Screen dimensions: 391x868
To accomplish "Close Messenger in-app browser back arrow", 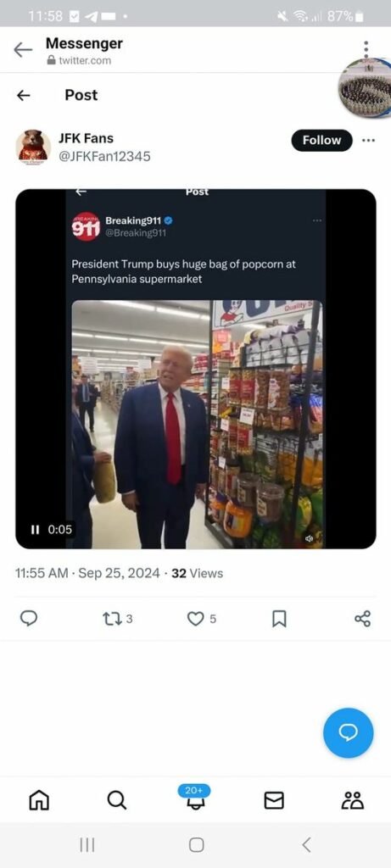I will (x=23, y=50).
